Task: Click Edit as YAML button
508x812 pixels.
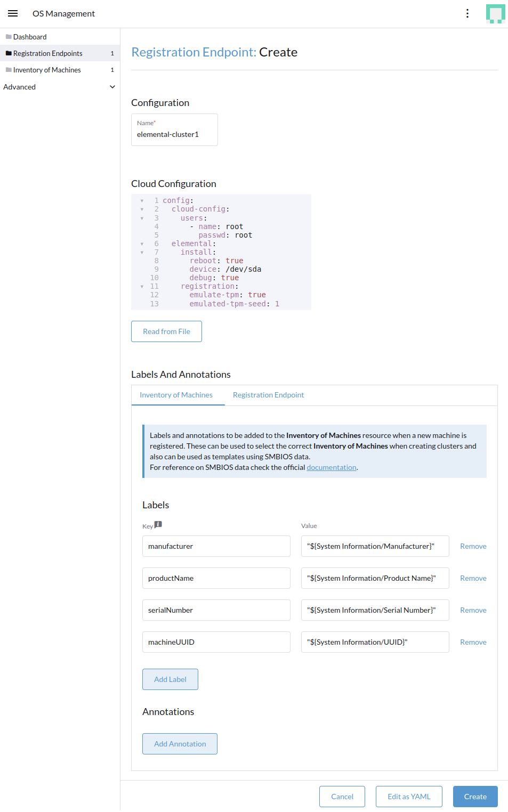Action: click(409, 797)
